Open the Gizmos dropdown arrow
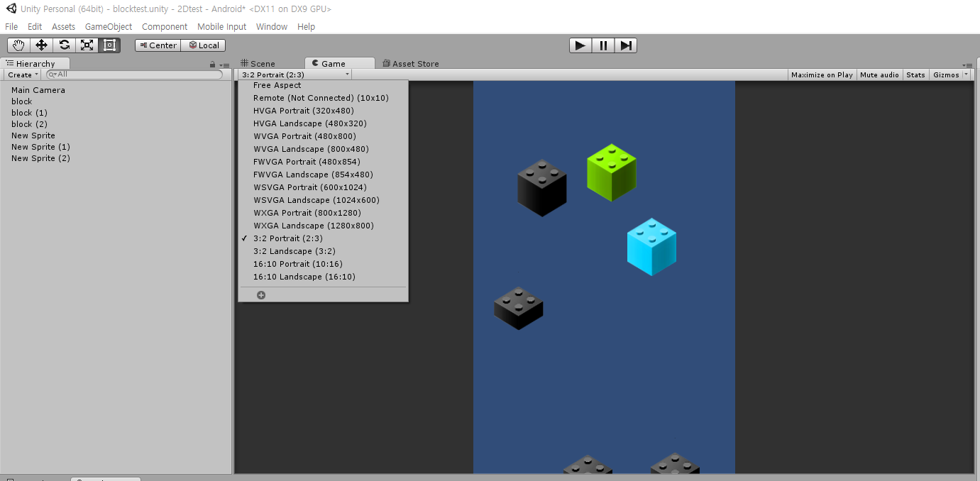980x481 pixels. tap(966, 74)
